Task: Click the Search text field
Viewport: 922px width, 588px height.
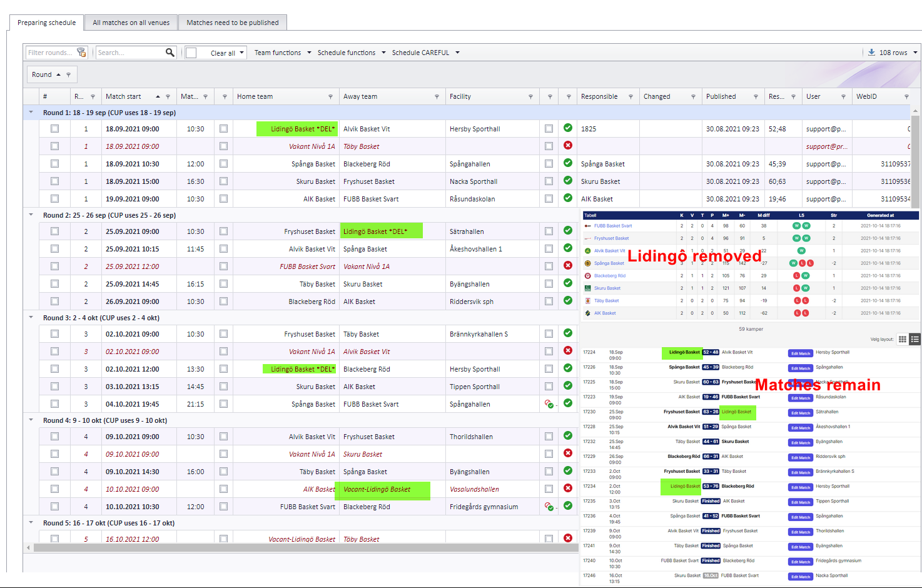Action: (130, 53)
